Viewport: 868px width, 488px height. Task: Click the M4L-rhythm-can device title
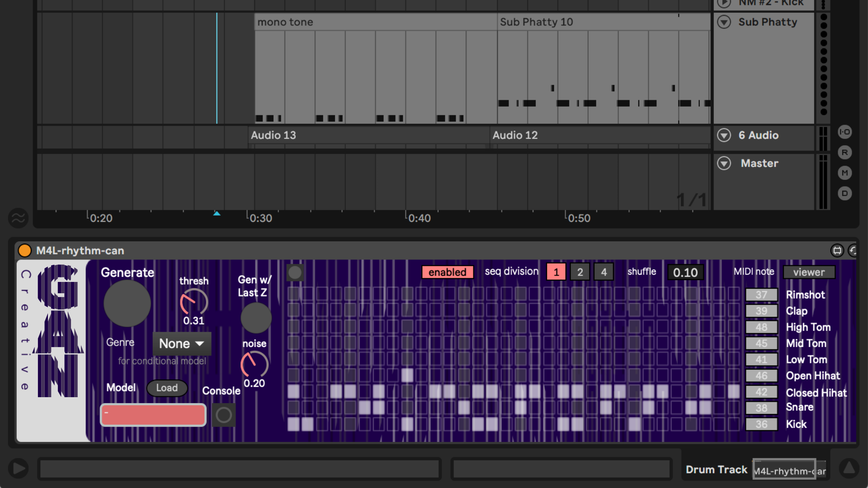tap(80, 250)
